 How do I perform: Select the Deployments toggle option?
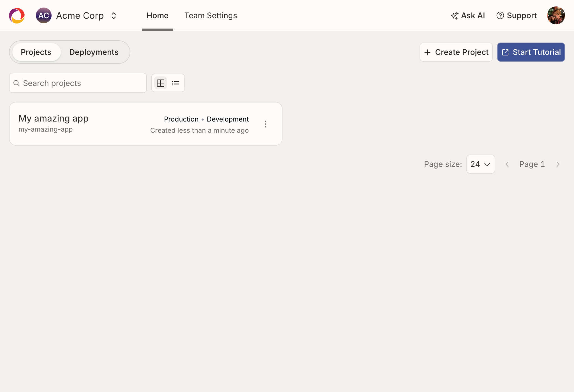pyautogui.click(x=94, y=52)
